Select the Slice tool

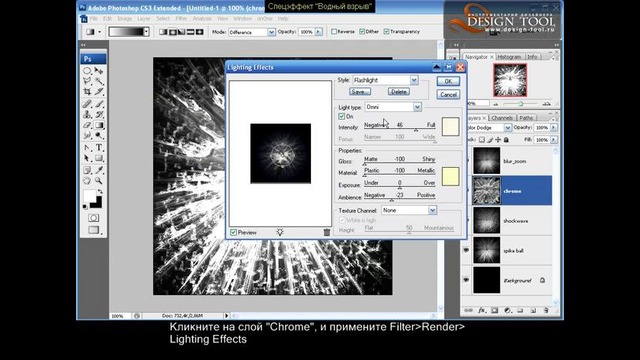[99, 92]
